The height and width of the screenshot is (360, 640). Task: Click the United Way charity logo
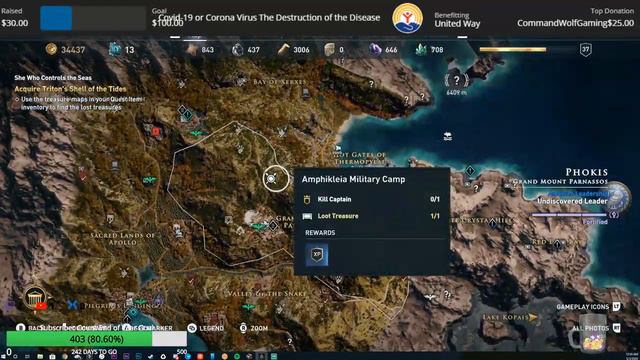[x=407, y=18]
